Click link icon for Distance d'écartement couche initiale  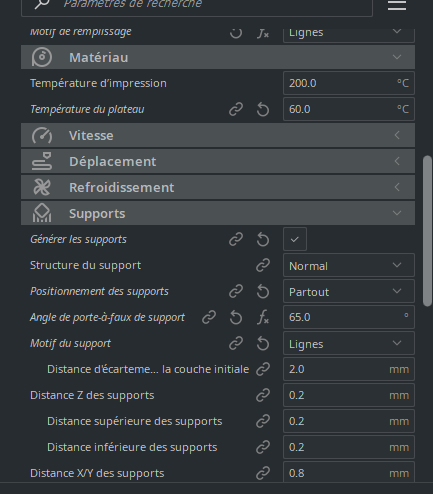click(x=263, y=369)
